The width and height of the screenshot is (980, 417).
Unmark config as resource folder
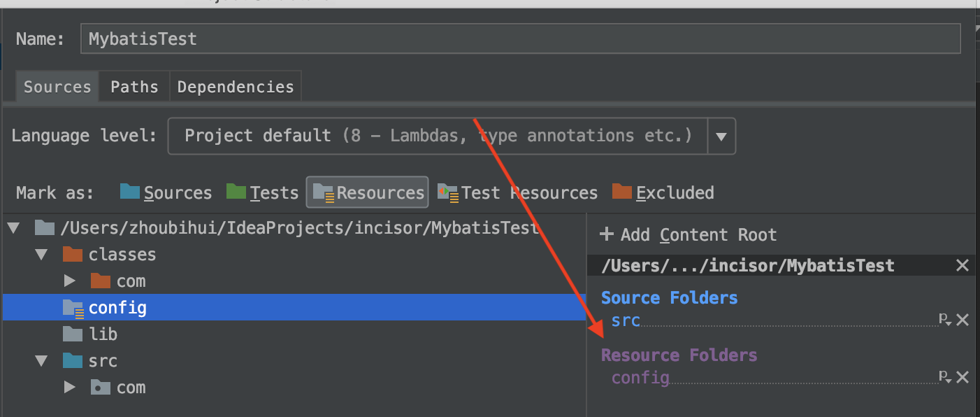pos(963,377)
